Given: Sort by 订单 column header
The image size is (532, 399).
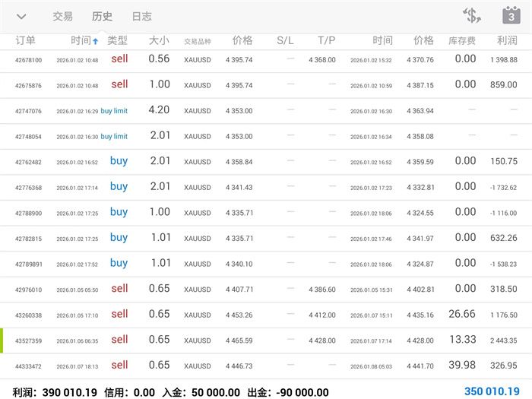Looking at the screenshot, I should [25, 40].
